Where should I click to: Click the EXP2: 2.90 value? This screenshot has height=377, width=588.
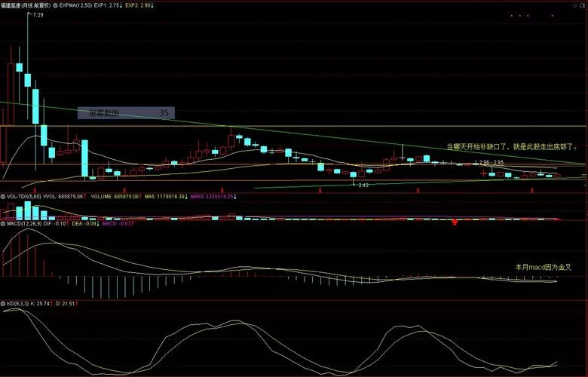[x=139, y=5]
